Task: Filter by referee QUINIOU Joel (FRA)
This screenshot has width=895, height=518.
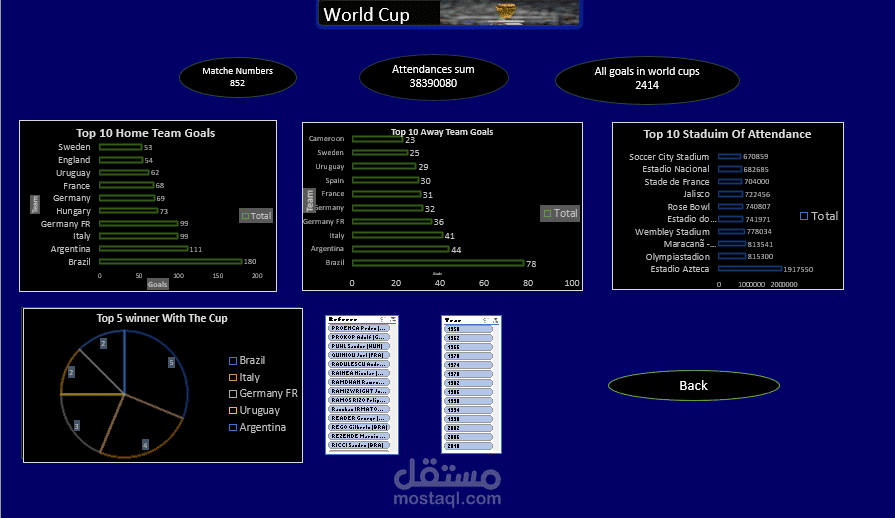Action: 358,355
